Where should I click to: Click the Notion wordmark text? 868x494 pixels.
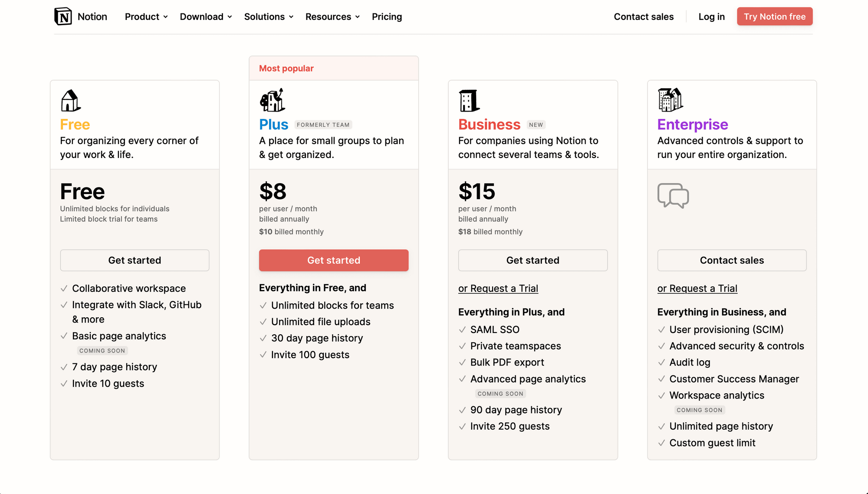[92, 16]
